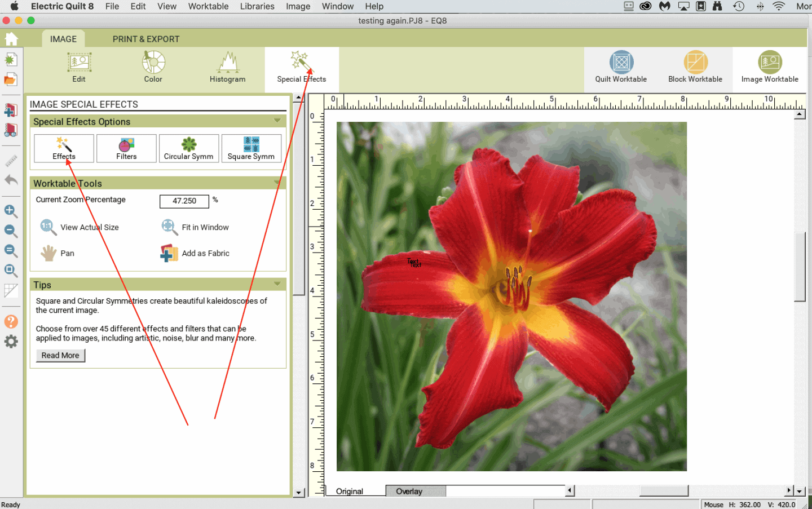Click the Creative Cloud menu bar icon

coord(646,6)
